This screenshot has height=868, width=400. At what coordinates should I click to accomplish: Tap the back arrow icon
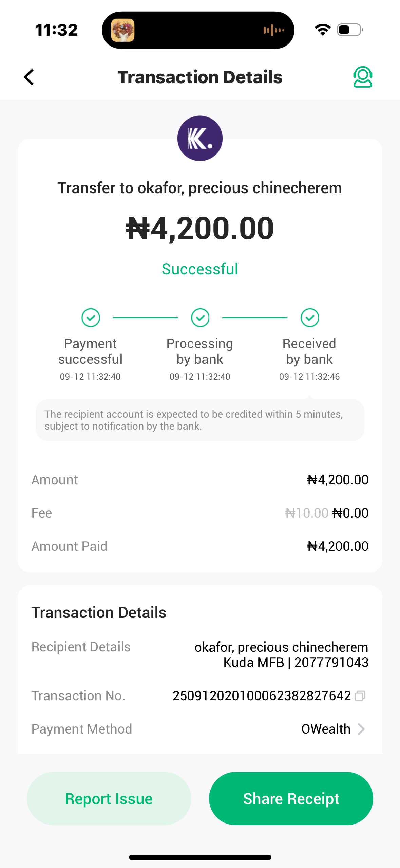pyautogui.click(x=29, y=77)
